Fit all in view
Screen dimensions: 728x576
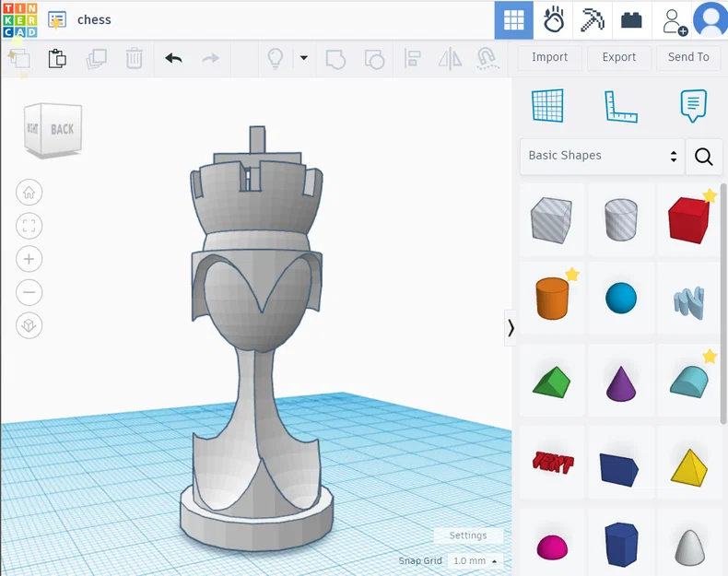tap(29, 226)
